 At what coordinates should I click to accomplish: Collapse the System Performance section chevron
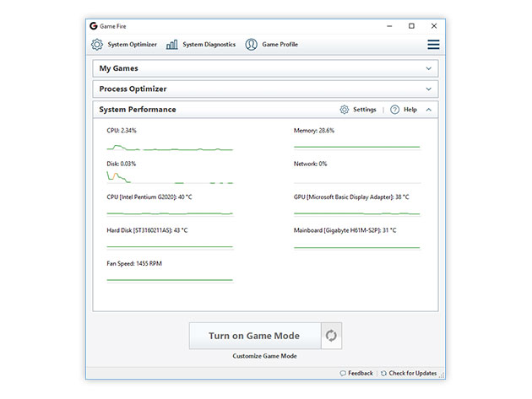[x=429, y=110]
